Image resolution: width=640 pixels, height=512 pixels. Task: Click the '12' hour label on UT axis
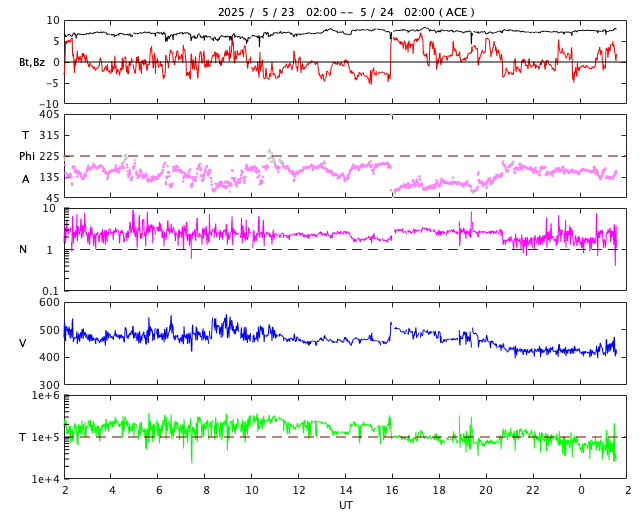pos(299,490)
